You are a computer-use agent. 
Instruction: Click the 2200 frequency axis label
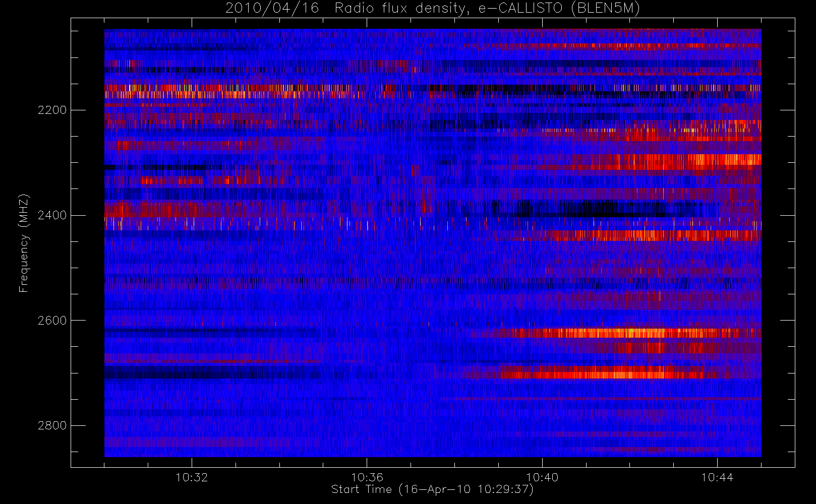point(52,110)
